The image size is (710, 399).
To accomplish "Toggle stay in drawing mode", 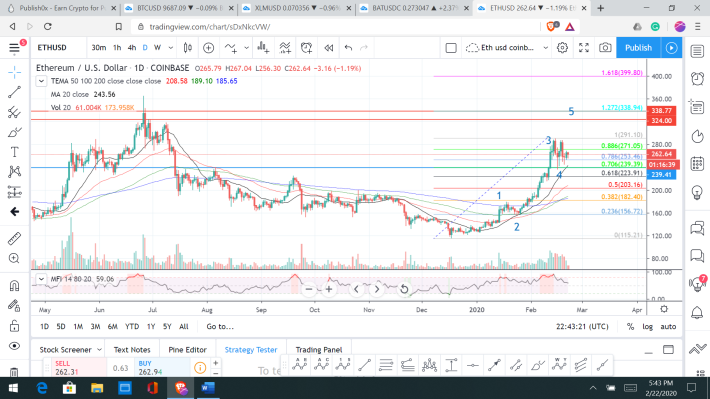I will (x=14, y=306).
